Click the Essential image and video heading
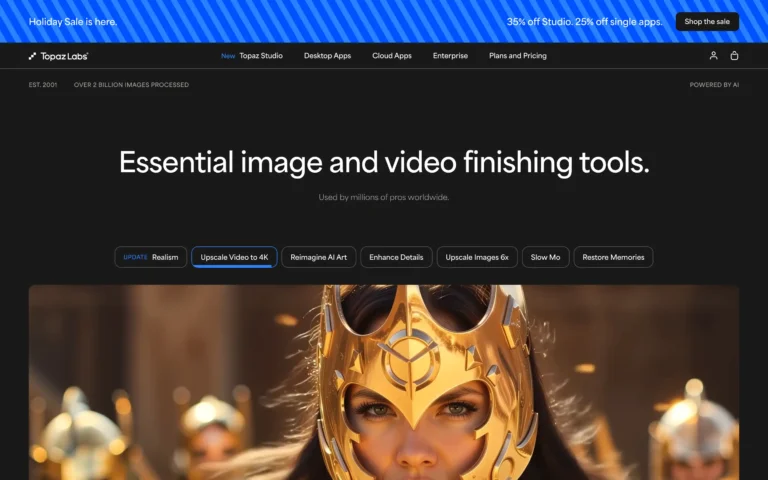Image resolution: width=768 pixels, height=480 pixels. point(384,162)
